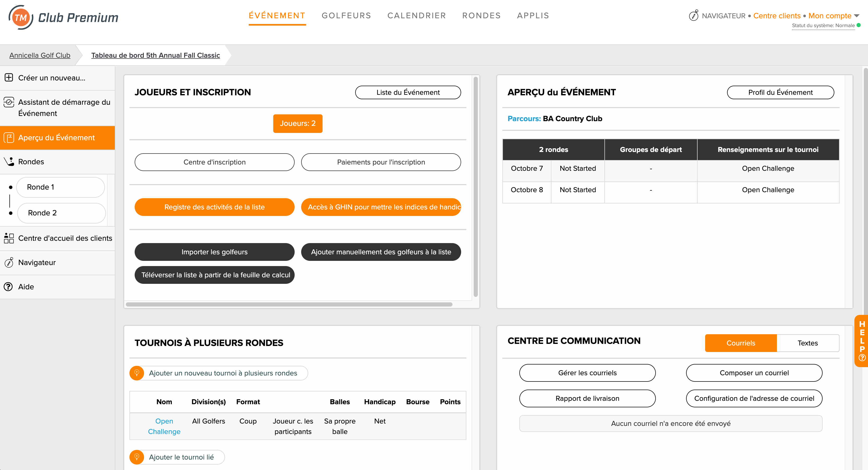Click the Statut du système: Normale text
Viewport: 868px width, 470px height.
[x=823, y=25]
